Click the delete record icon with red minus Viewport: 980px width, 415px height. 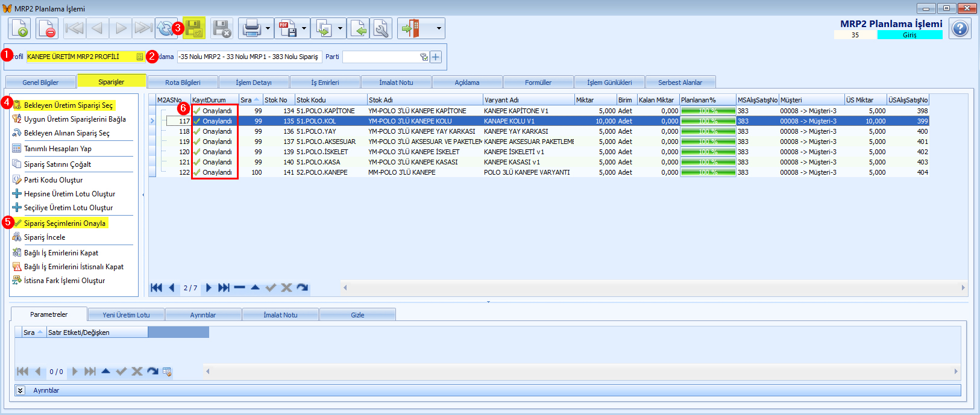(47, 28)
